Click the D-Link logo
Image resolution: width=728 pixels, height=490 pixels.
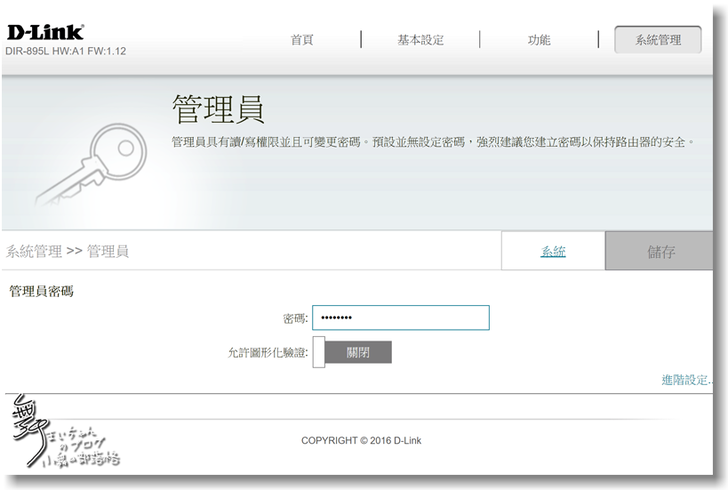[x=45, y=31]
